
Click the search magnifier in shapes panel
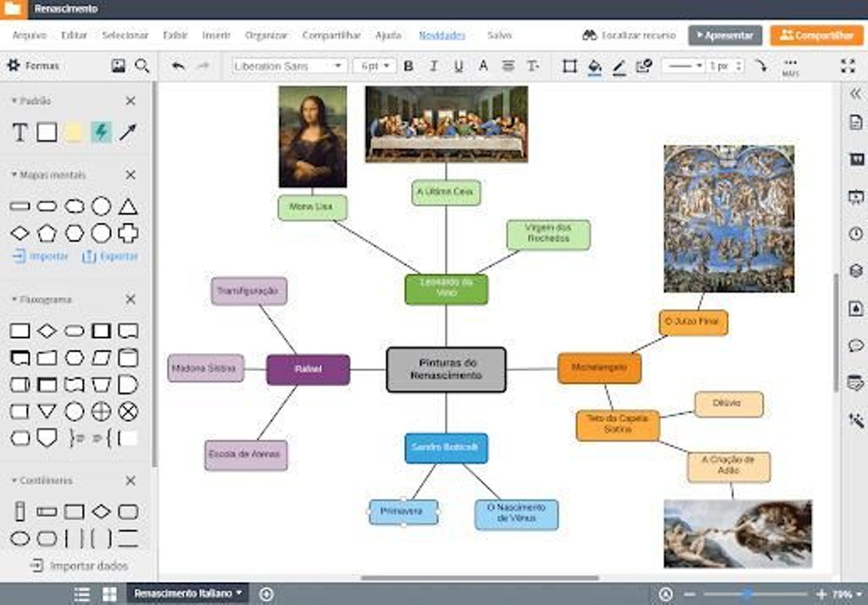coord(142,66)
